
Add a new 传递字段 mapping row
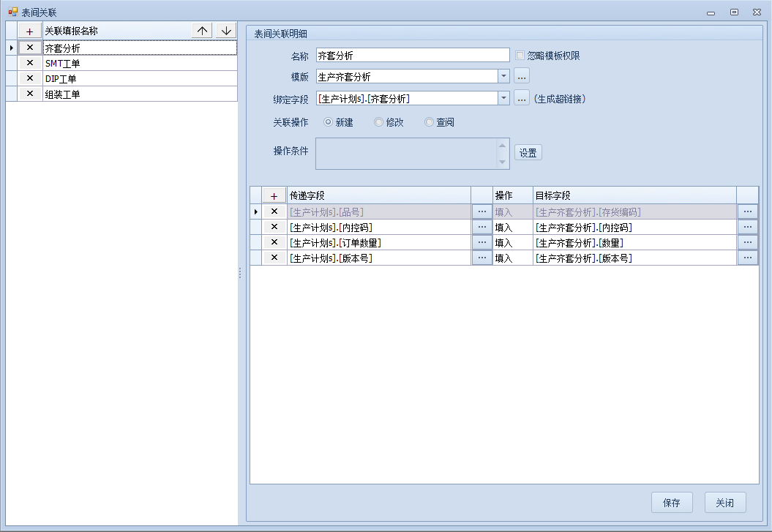click(x=274, y=196)
